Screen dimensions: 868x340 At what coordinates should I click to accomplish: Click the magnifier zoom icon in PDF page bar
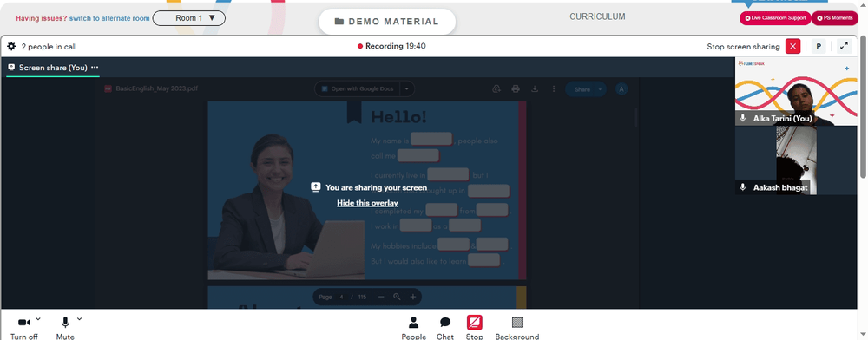pos(397,297)
